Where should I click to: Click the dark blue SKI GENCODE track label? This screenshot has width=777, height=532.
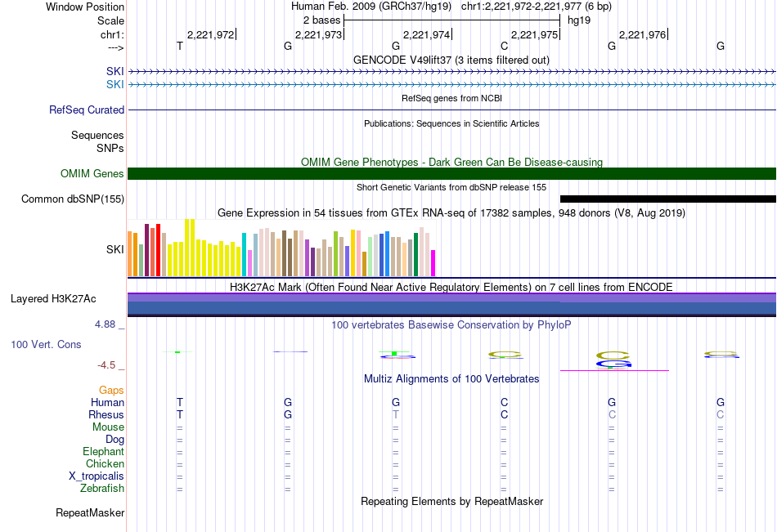(115, 71)
